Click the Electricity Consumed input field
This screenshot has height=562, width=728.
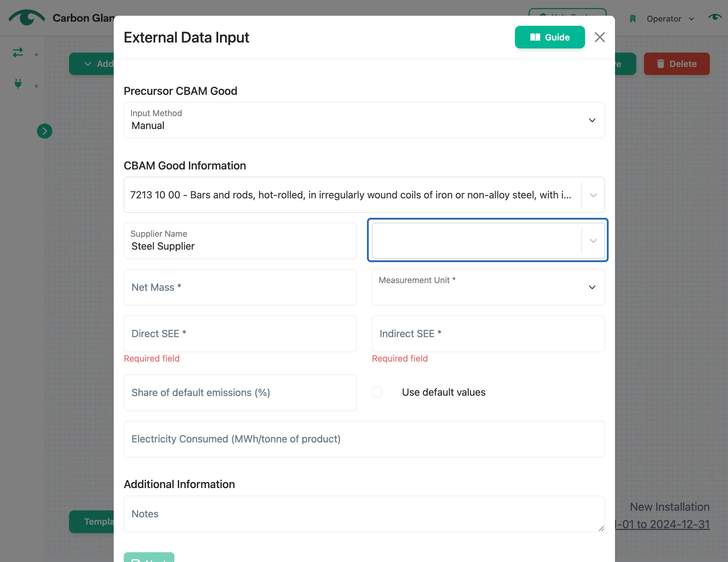[364, 439]
